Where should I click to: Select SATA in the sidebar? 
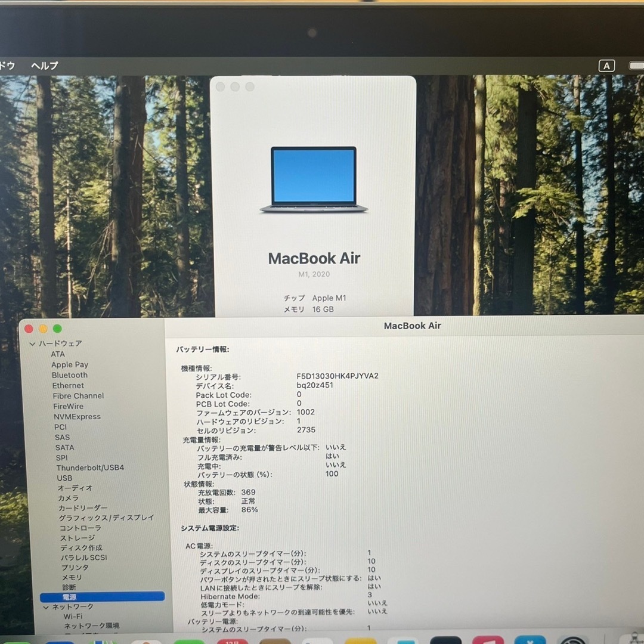click(x=65, y=448)
